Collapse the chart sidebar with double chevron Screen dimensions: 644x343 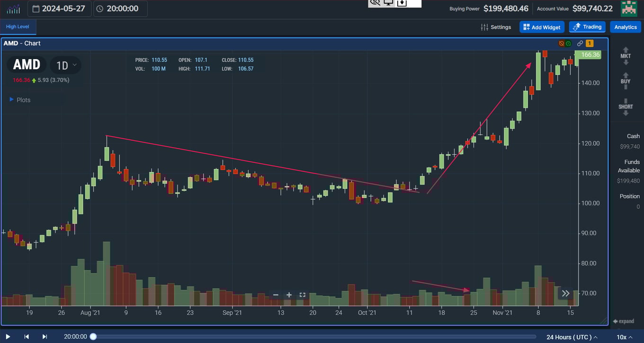(566, 293)
